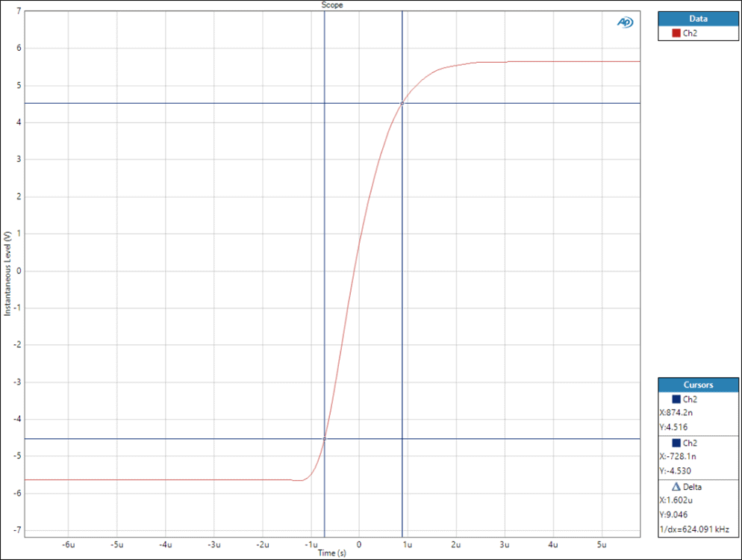742x560 pixels.
Task: Click the Data legend header
Action: coord(699,19)
